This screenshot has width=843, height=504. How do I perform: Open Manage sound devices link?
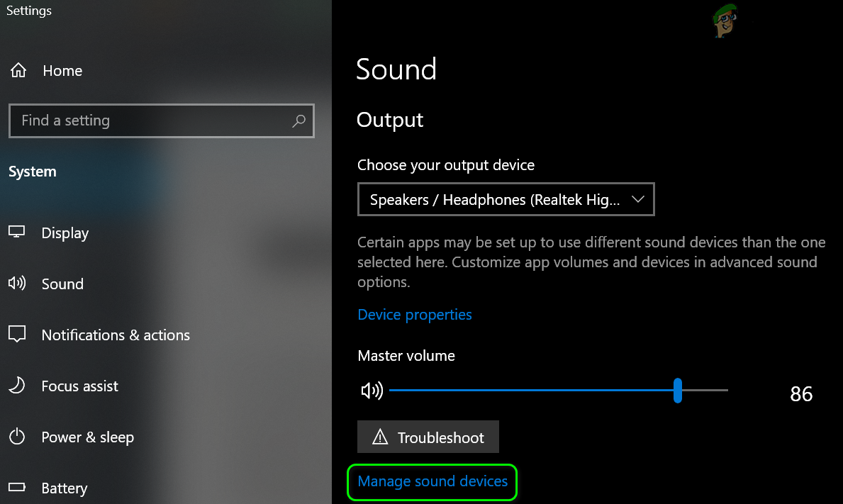[x=432, y=481]
